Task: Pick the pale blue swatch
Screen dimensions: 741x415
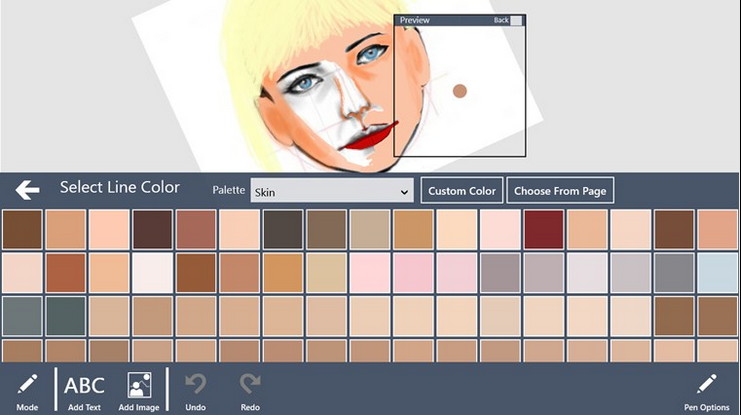Action: click(x=718, y=273)
